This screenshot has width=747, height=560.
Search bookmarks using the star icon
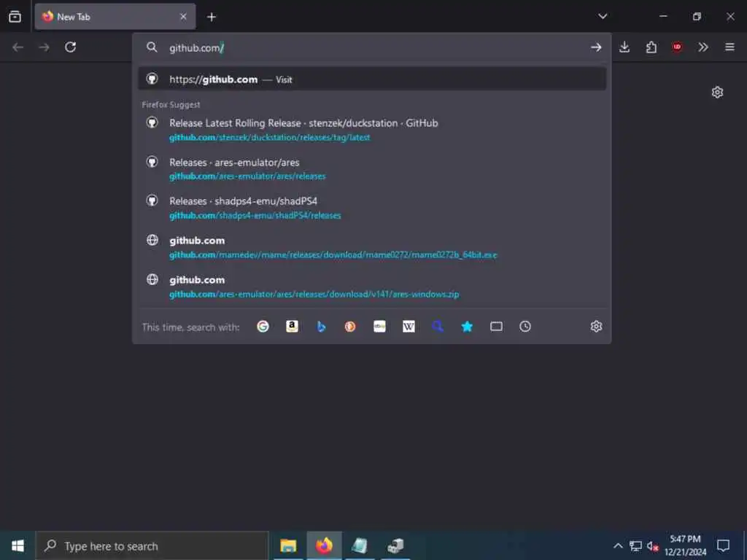pyautogui.click(x=467, y=327)
